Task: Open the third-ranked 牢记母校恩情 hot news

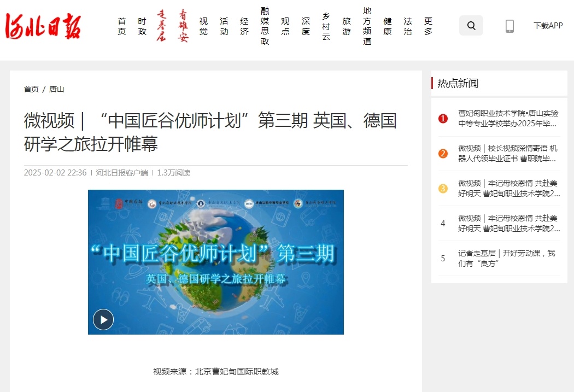Action: coord(509,189)
